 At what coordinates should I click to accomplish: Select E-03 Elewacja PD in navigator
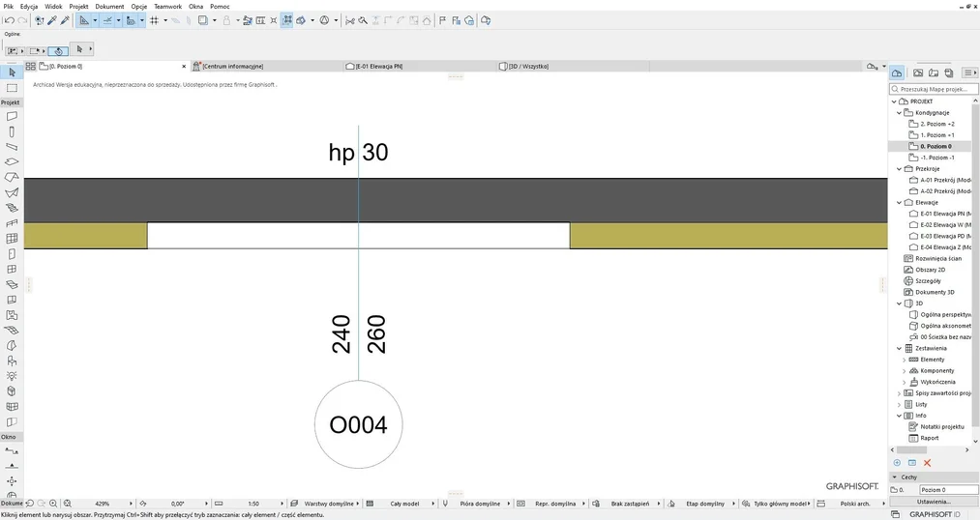(945, 236)
